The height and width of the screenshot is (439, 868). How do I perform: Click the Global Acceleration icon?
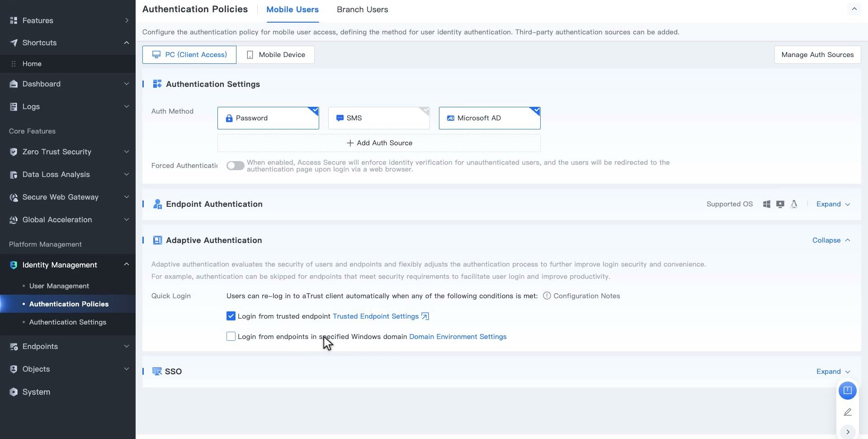(14, 219)
